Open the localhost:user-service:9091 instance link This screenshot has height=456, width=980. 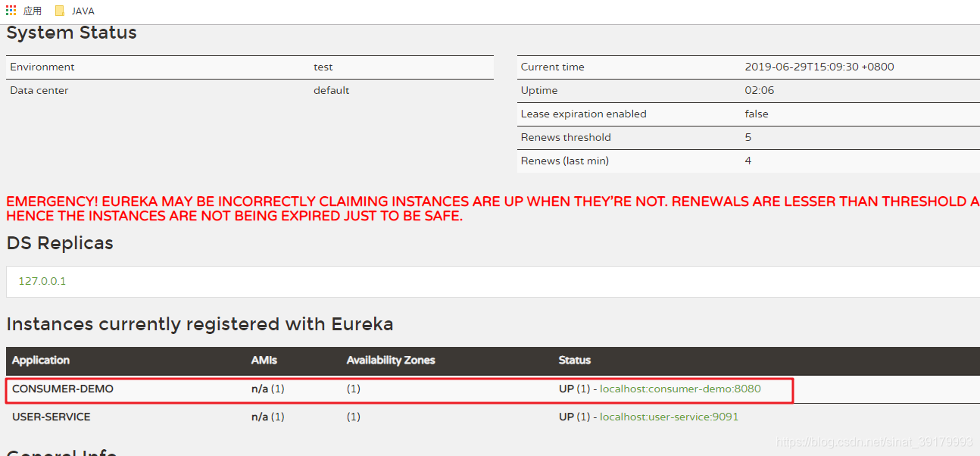669,417
